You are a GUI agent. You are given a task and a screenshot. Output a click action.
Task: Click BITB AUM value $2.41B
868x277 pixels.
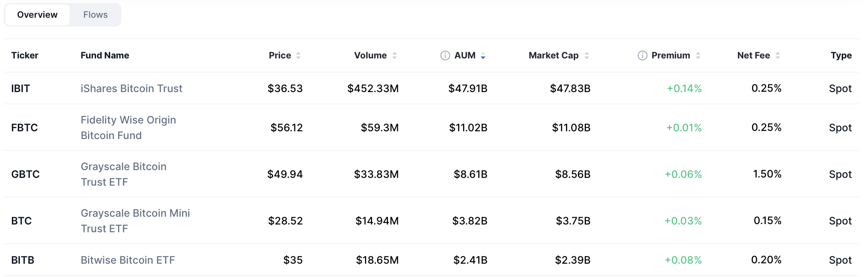[470, 260]
